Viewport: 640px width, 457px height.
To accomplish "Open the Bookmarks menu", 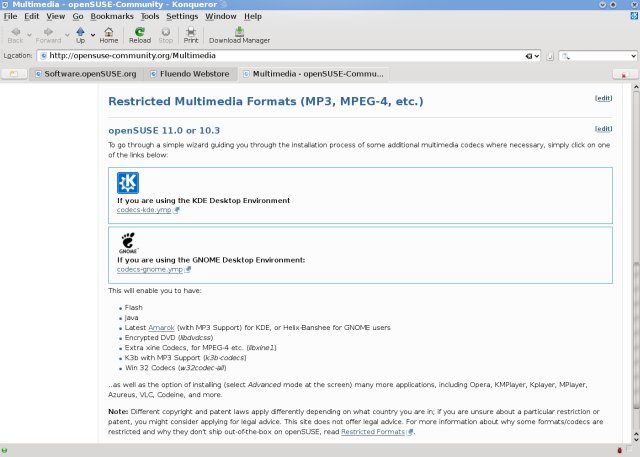I will (x=112, y=16).
